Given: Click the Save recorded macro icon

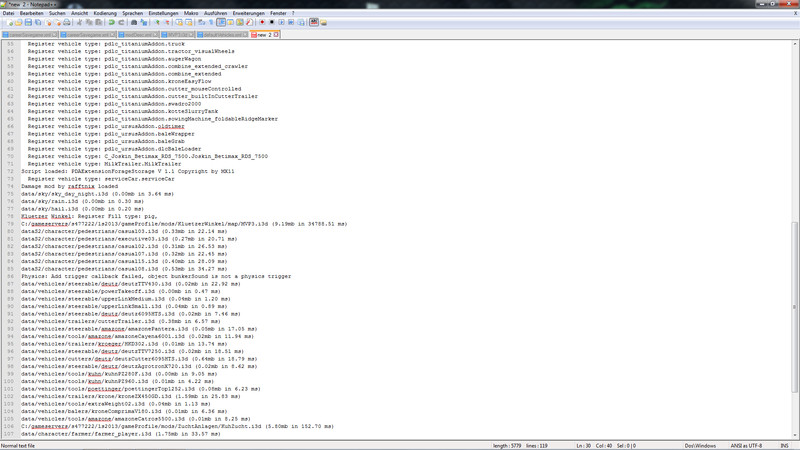Looking at the screenshot, I should [x=301, y=22].
